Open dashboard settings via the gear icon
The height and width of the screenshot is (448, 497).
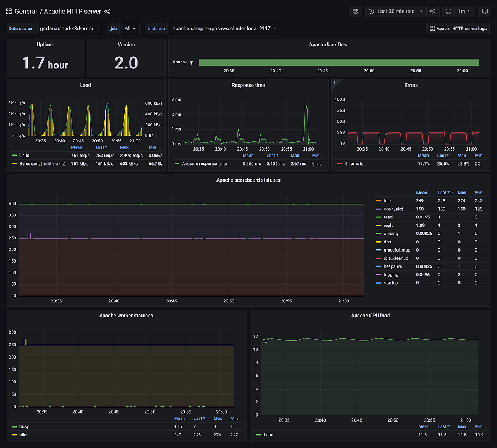point(356,12)
